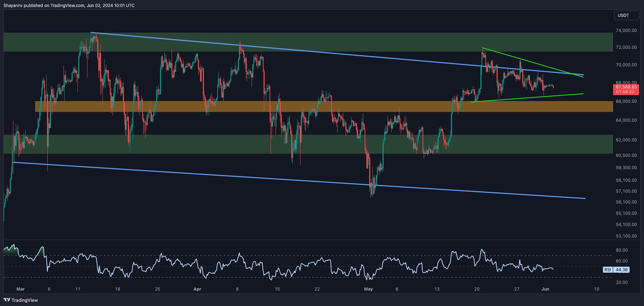Click the TradingView logo at bottom left

coord(21,300)
